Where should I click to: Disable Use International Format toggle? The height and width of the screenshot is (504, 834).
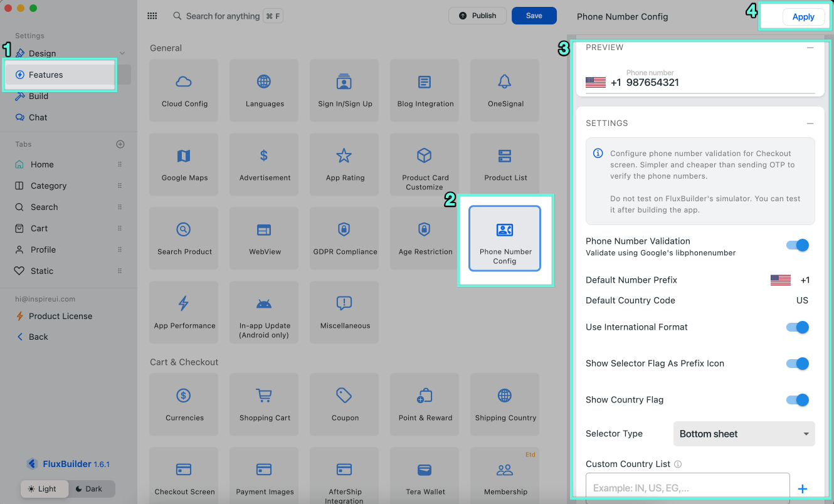coord(798,327)
